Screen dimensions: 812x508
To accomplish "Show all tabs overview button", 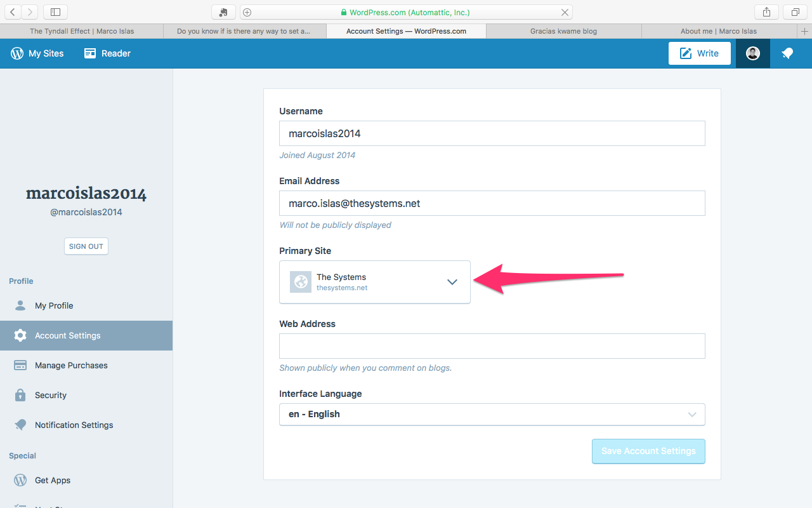I will tap(795, 12).
